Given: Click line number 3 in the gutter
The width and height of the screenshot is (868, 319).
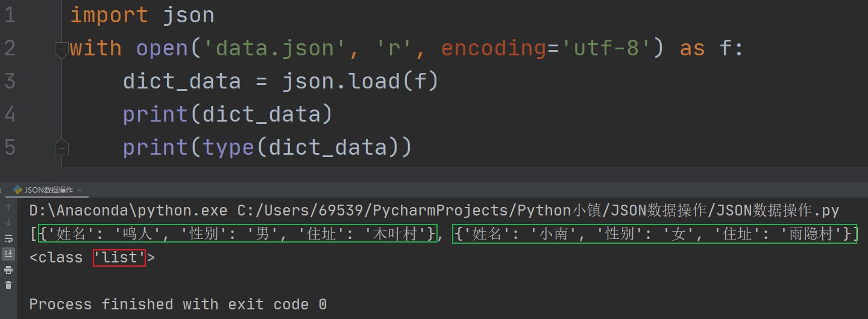Looking at the screenshot, I should 9,81.
